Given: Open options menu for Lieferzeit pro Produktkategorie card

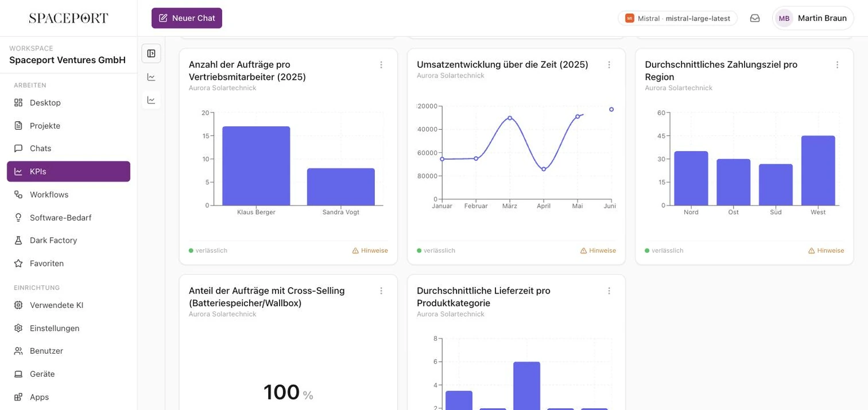Looking at the screenshot, I should tap(609, 291).
